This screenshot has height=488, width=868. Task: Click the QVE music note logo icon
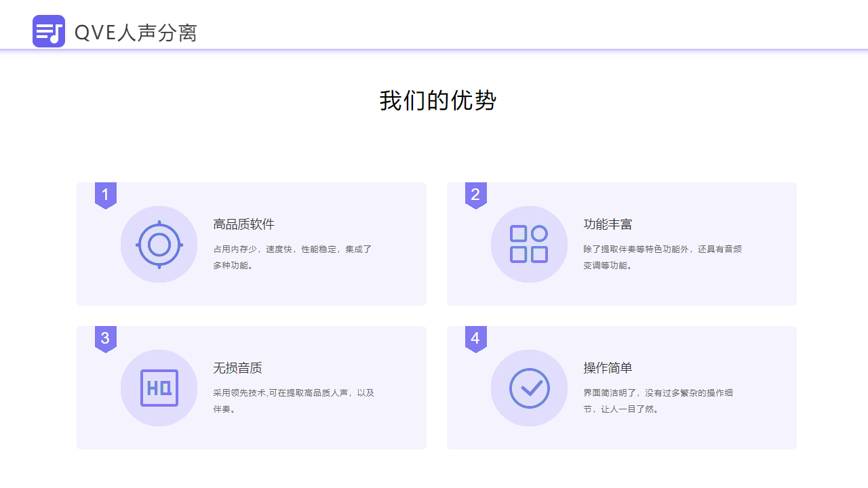(x=48, y=30)
